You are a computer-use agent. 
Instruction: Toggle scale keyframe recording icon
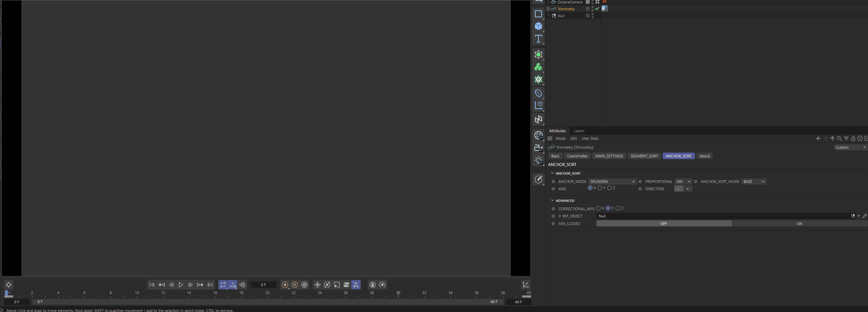[337, 285]
